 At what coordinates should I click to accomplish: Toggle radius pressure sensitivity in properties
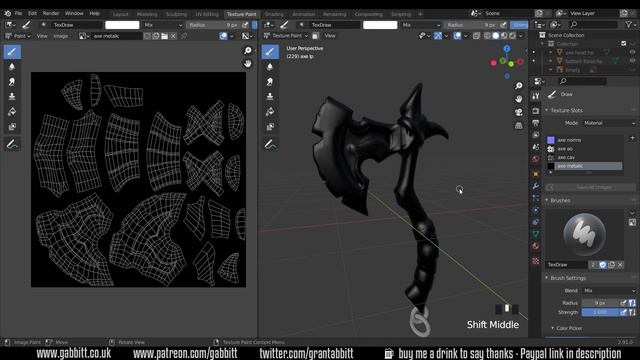coord(624,303)
